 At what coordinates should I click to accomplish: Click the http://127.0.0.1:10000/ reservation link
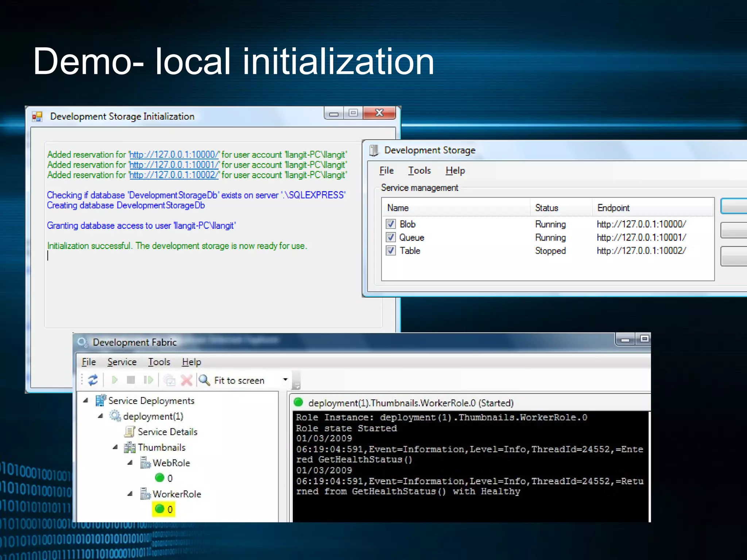click(x=174, y=155)
